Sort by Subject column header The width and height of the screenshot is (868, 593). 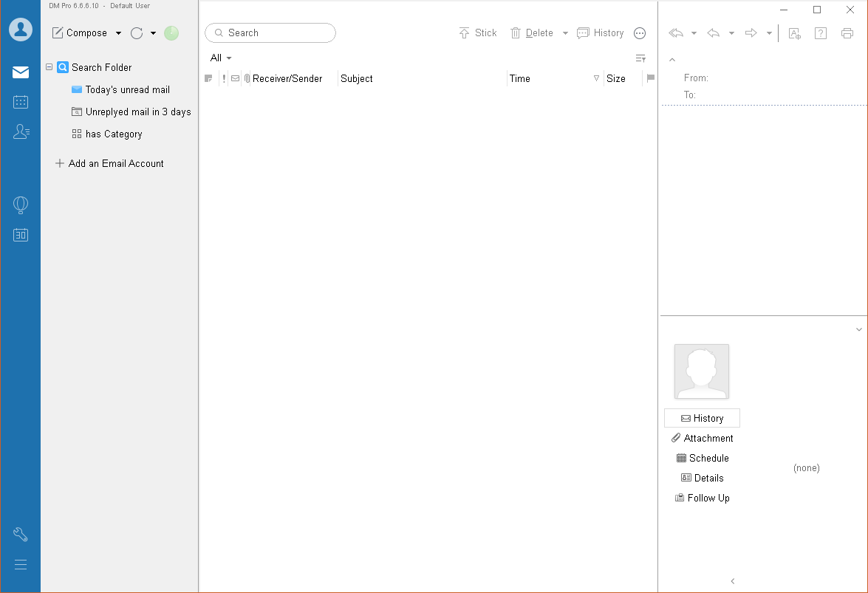coord(357,78)
